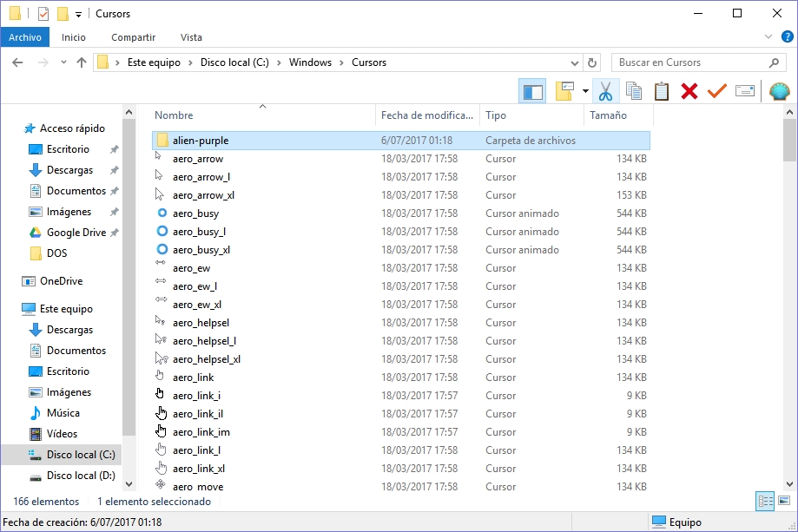
Task: Select the aero_arrow cursor file
Action: click(401, 159)
